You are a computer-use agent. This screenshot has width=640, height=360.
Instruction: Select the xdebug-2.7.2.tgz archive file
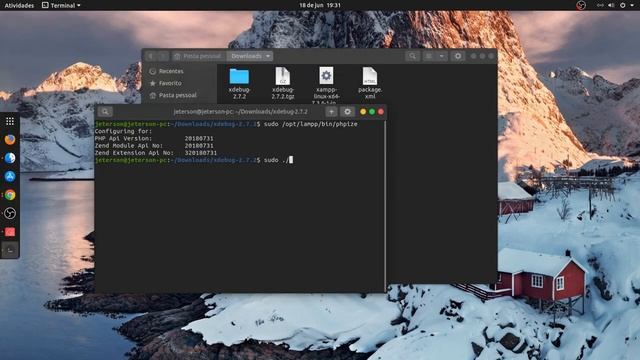point(282,83)
